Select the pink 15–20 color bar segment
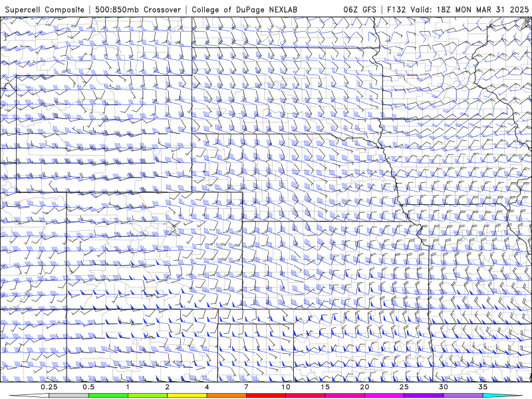The image size is (532, 399). coord(344,396)
